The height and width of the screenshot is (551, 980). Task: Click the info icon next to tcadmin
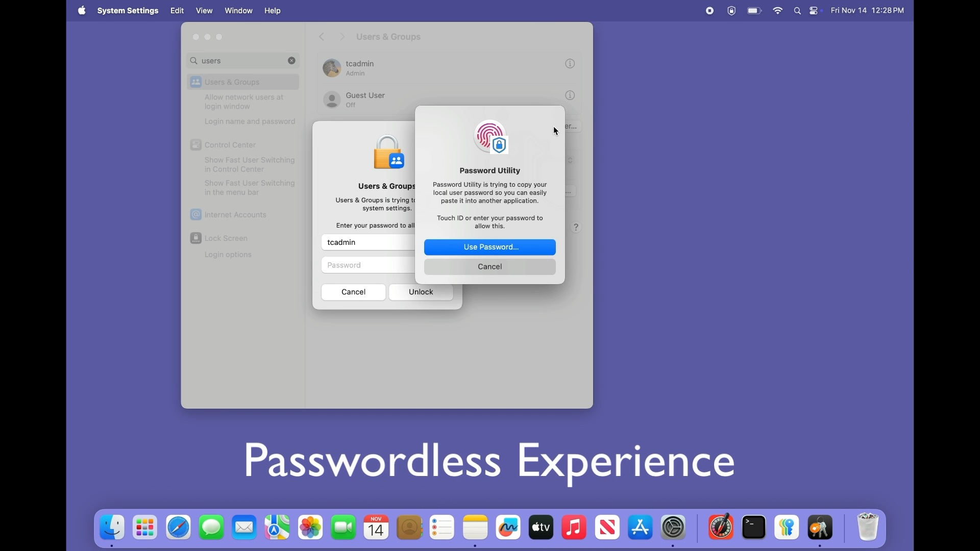click(x=570, y=63)
